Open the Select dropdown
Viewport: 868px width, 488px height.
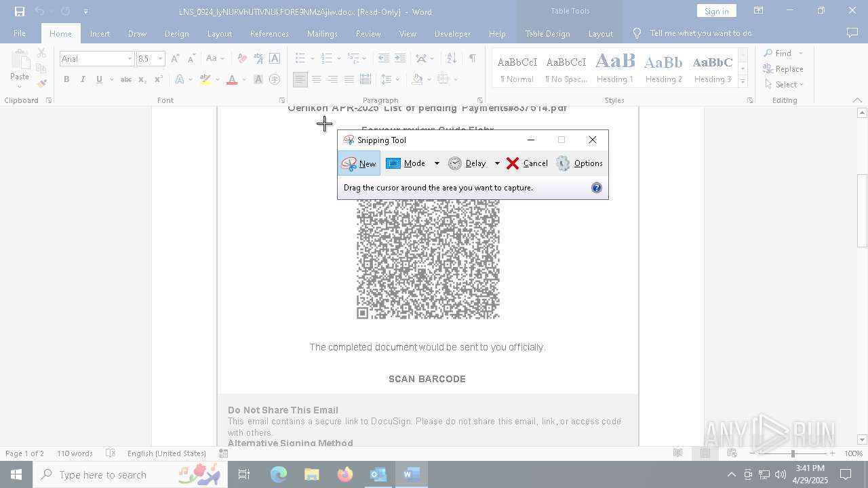pos(785,84)
